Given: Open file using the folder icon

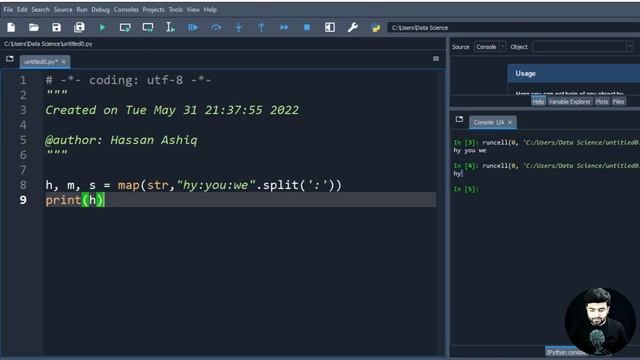Looking at the screenshot, I should 34,27.
